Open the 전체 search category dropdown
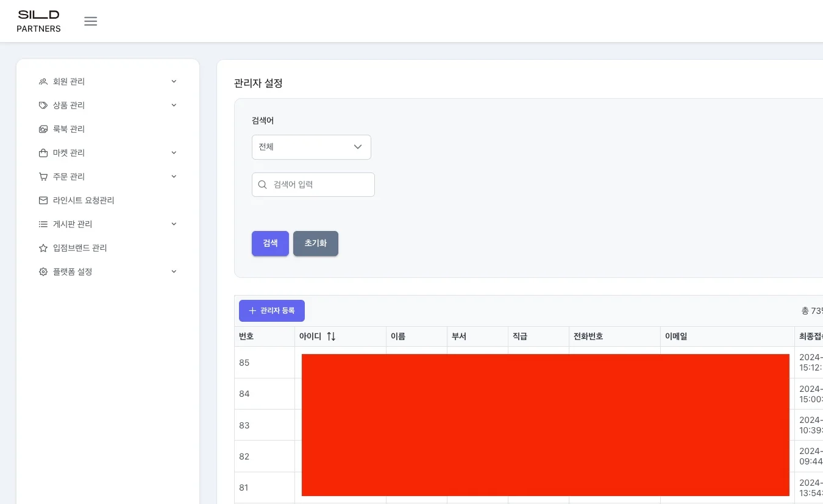Viewport: 823px width, 504px height. pos(311,147)
